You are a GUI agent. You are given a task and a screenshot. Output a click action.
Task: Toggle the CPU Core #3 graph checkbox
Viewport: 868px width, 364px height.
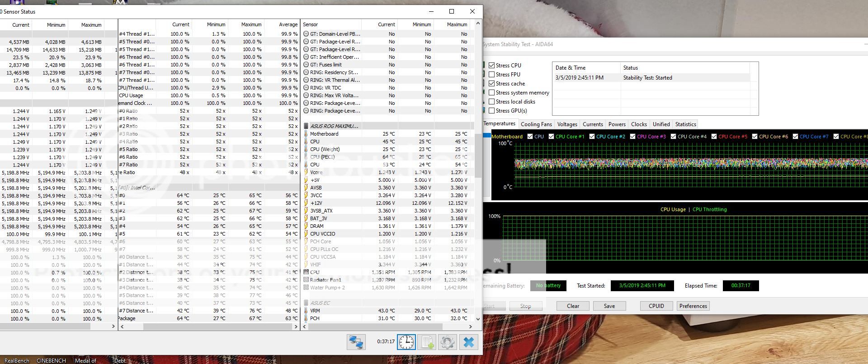coord(632,137)
